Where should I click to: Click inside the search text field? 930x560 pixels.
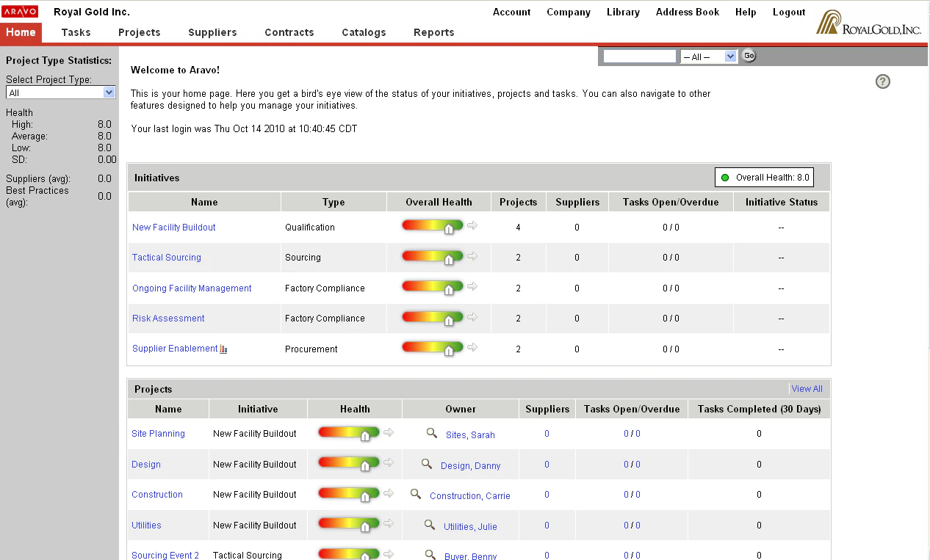tap(638, 55)
